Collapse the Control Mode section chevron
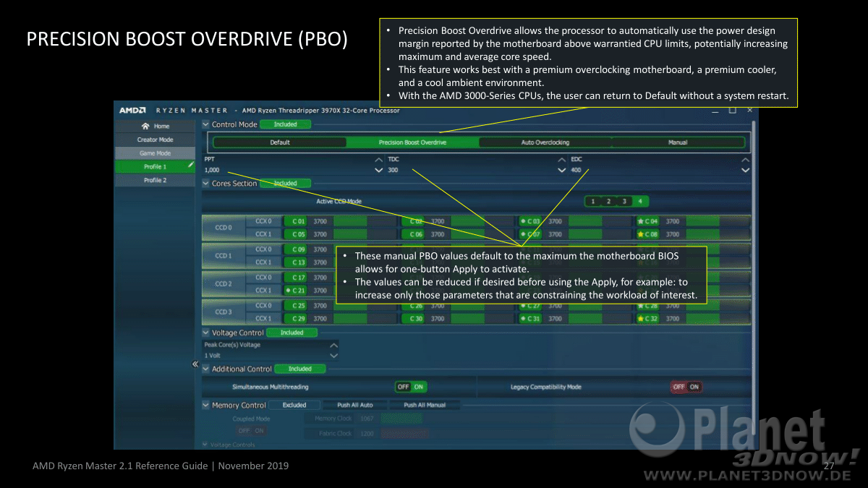 206,124
